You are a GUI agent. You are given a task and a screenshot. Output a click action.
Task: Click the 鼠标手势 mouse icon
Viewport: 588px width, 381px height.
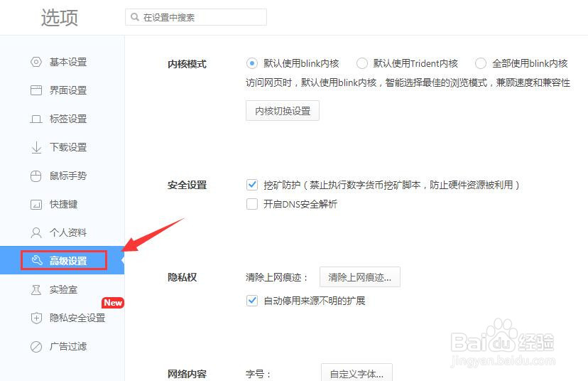pos(36,176)
